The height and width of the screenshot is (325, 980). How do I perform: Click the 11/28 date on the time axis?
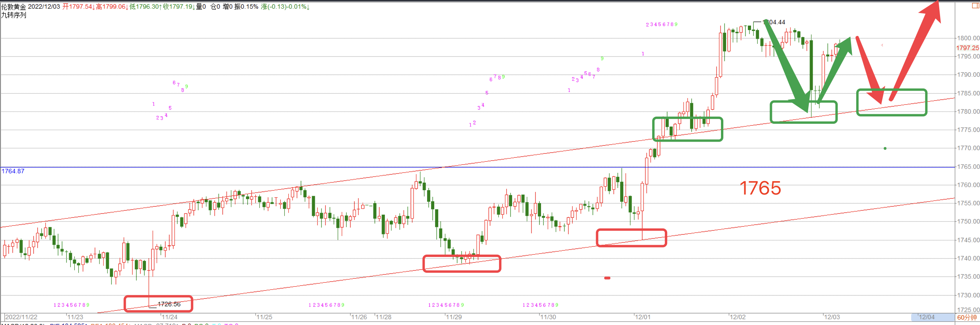point(383,317)
